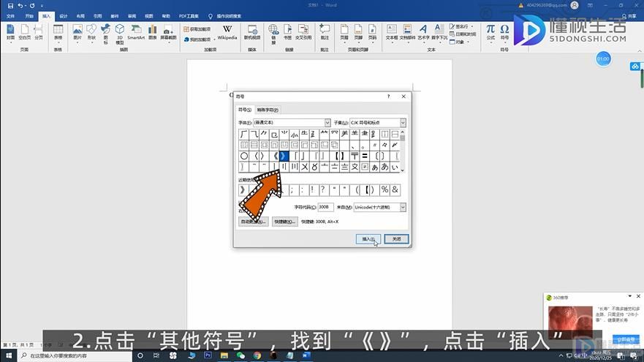Click the Redo icon in title bar

pos(32,6)
